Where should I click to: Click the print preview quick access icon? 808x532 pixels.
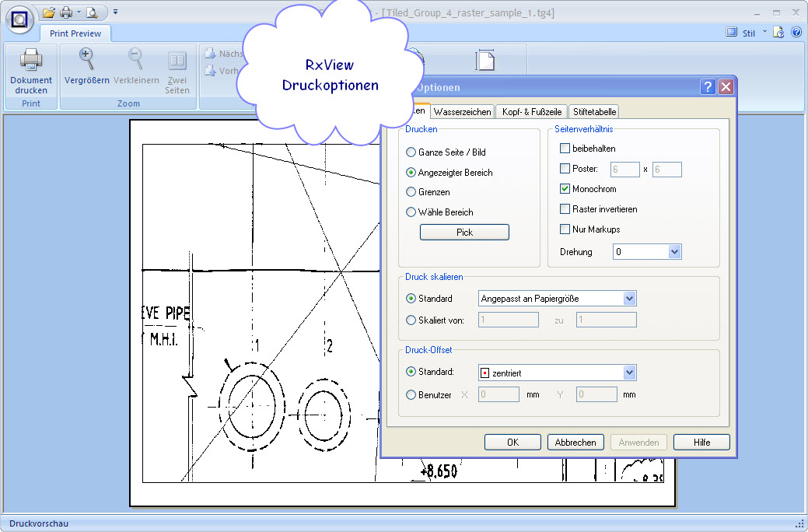92,12
